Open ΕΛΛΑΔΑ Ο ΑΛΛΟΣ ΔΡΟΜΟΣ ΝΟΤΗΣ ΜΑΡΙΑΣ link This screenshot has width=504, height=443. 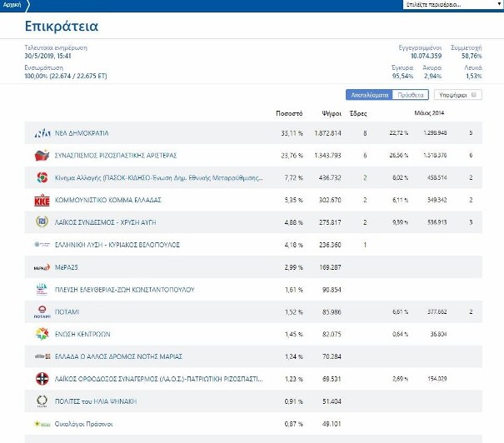[x=118, y=356]
